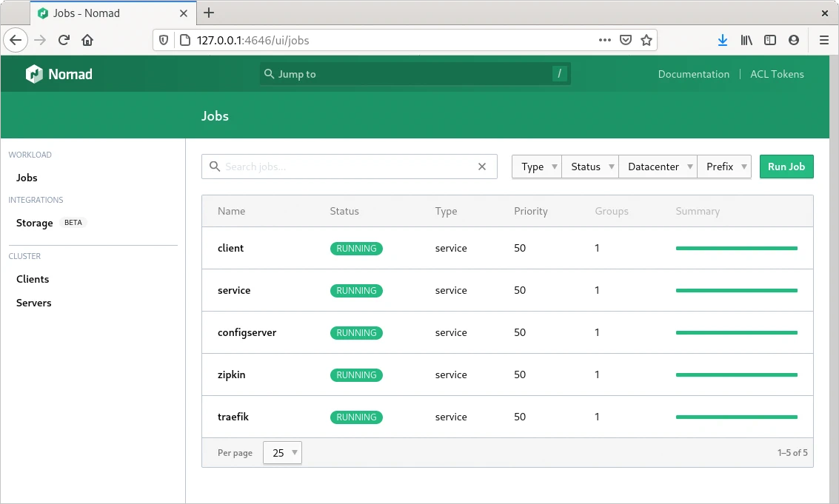Clear the job search with X icon
The width and height of the screenshot is (839, 504).
coord(482,167)
